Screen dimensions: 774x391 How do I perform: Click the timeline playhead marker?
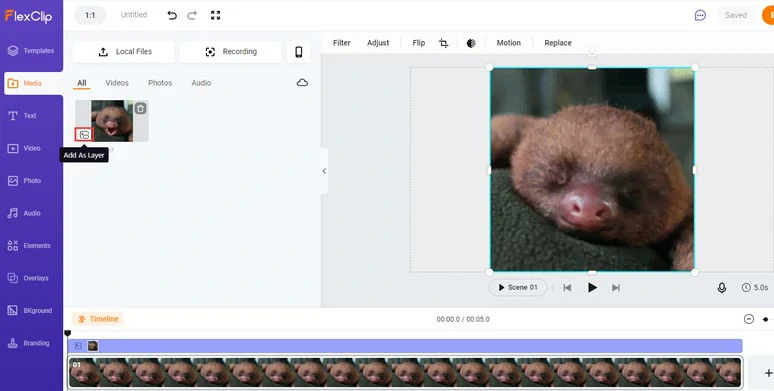pyautogui.click(x=68, y=334)
